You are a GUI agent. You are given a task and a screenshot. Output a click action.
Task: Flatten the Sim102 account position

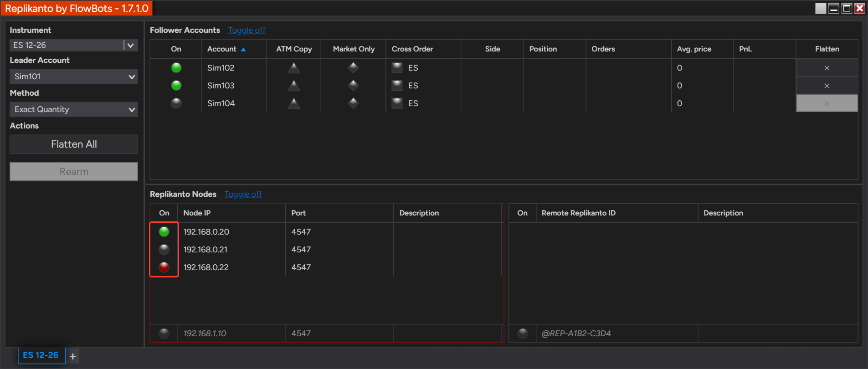point(827,68)
